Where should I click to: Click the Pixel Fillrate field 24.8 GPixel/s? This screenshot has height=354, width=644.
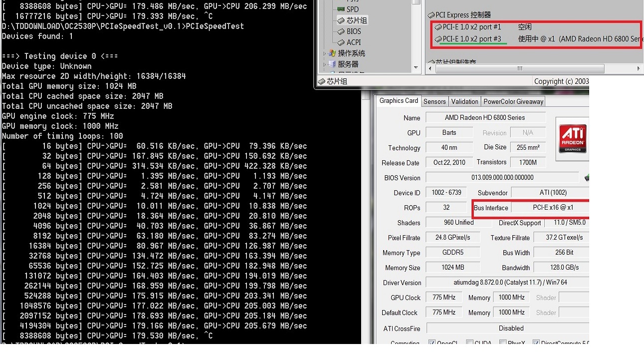[x=452, y=237]
